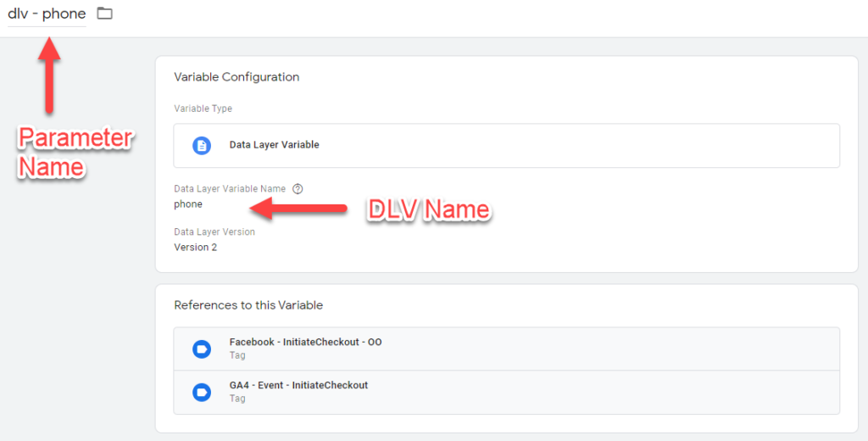Screen dimensions: 868x441
Task: Click the red upward arrow annotation
Action: click(x=50, y=75)
